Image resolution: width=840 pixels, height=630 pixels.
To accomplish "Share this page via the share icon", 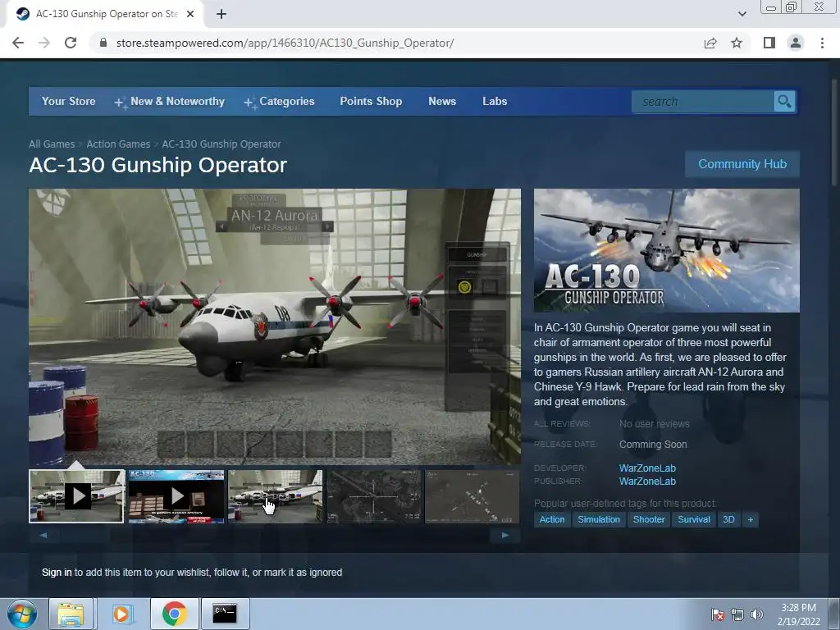I will click(x=710, y=43).
